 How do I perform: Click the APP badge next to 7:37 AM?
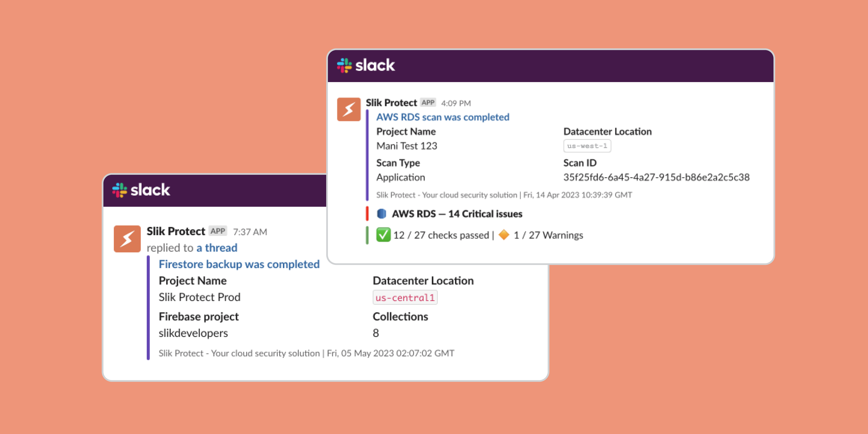pyautogui.click(x=218, y=231)
